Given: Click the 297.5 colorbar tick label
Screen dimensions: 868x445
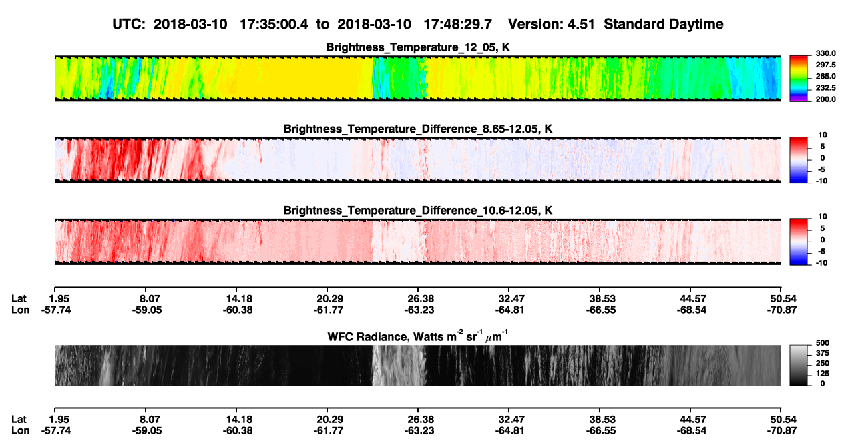Looking at the screenshot, I should tap(825, 65).
